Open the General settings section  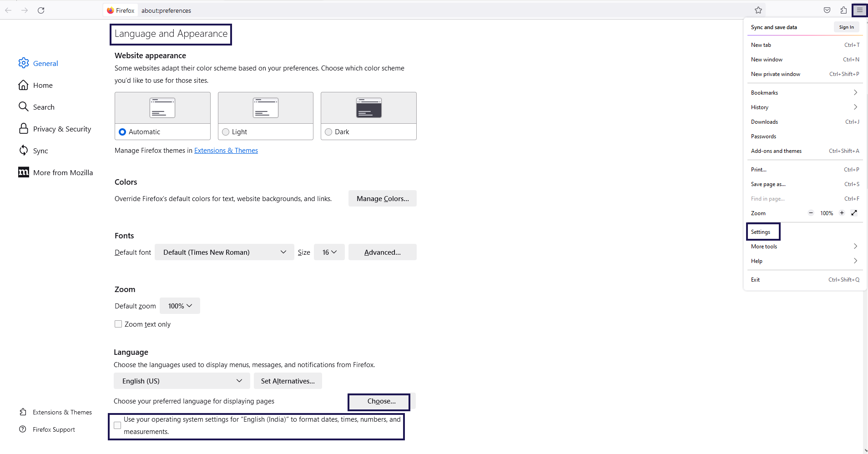(x=45, y=63)
